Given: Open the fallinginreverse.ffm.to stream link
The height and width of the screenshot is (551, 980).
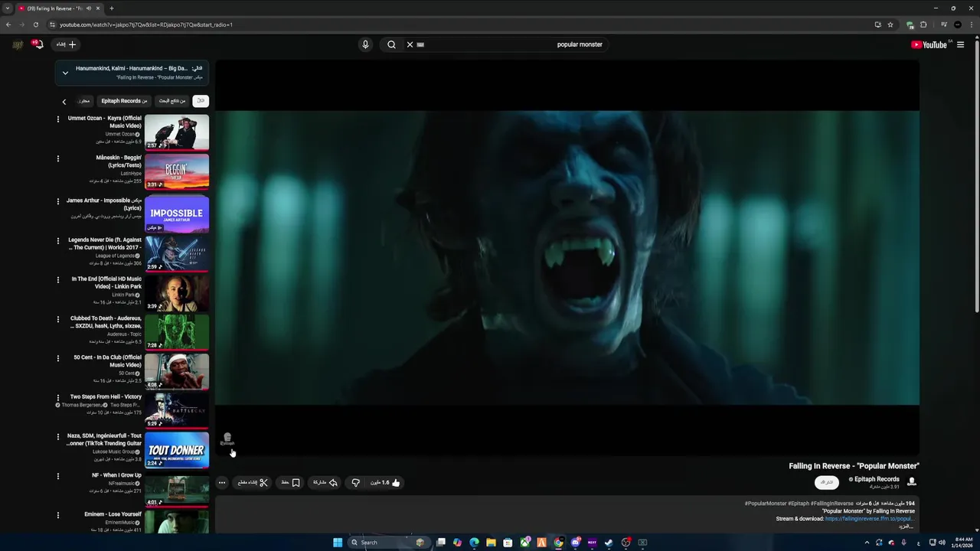Looking at the screenshot, I should pos(868,519).
